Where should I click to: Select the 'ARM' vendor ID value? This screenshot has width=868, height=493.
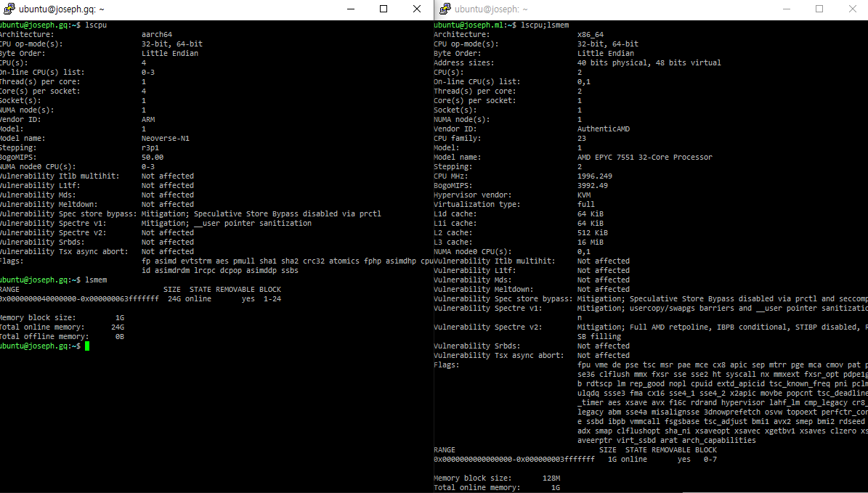tap(148, 120)
